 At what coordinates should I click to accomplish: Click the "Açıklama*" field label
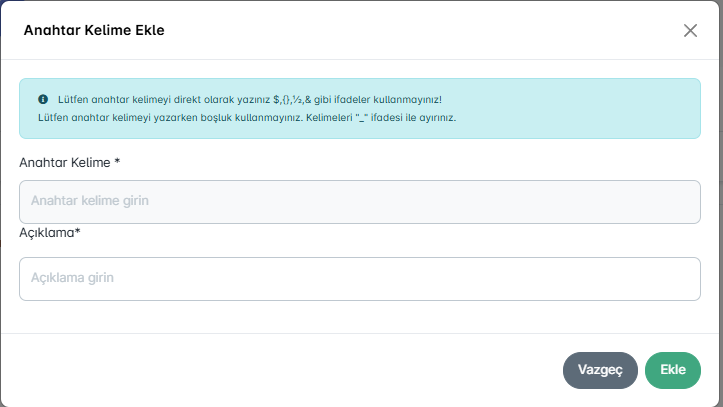50,233
